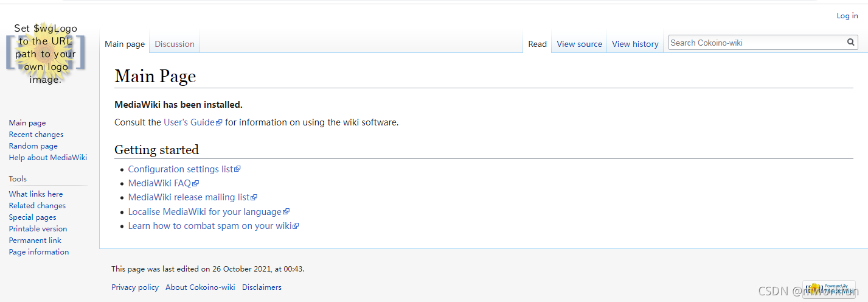Viewport: 868px width, 302px height.
Task: Open the View history tab
Action: click(x=635, y=44)
